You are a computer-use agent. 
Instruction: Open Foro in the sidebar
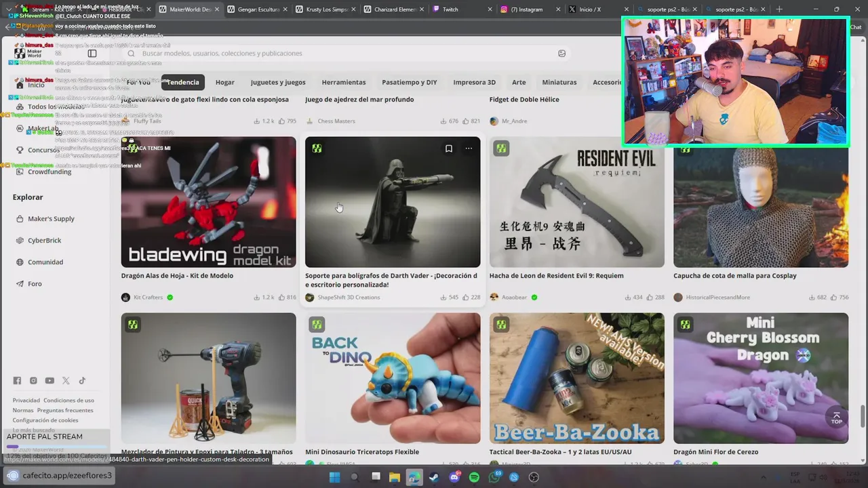click(x=35, y=284)
